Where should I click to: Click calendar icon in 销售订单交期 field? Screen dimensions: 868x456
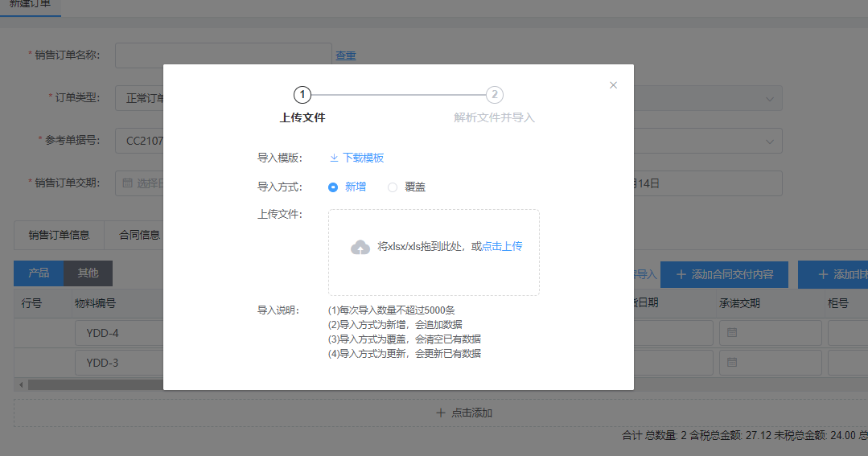point(127,183)
